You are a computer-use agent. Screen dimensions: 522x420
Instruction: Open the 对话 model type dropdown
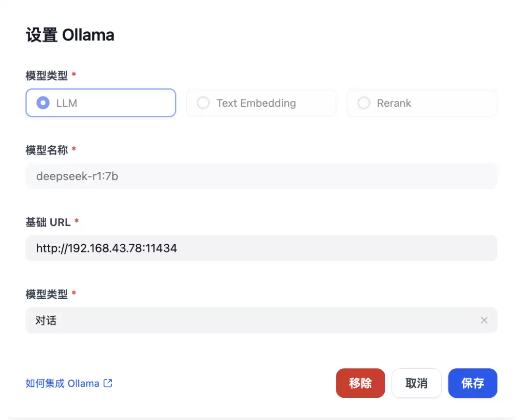point(261,320)
